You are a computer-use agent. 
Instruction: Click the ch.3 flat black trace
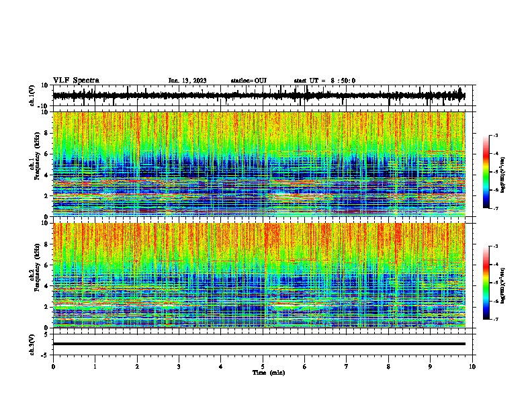click(x=259, y=344)
